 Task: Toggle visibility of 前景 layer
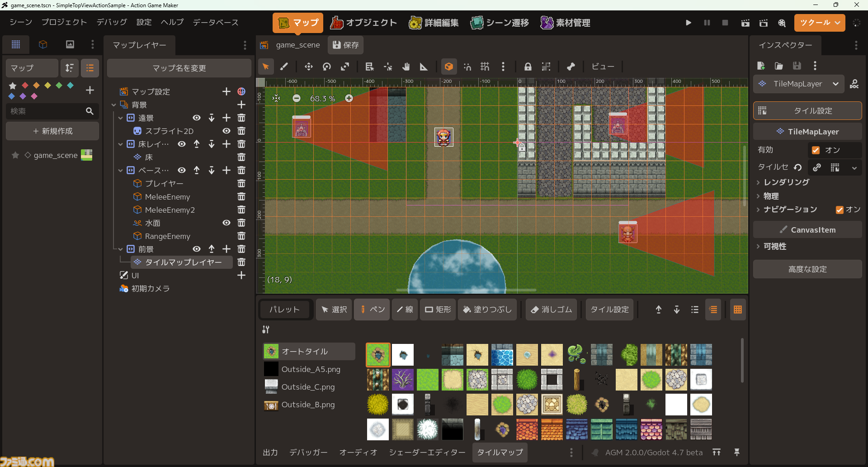point(197,249)
